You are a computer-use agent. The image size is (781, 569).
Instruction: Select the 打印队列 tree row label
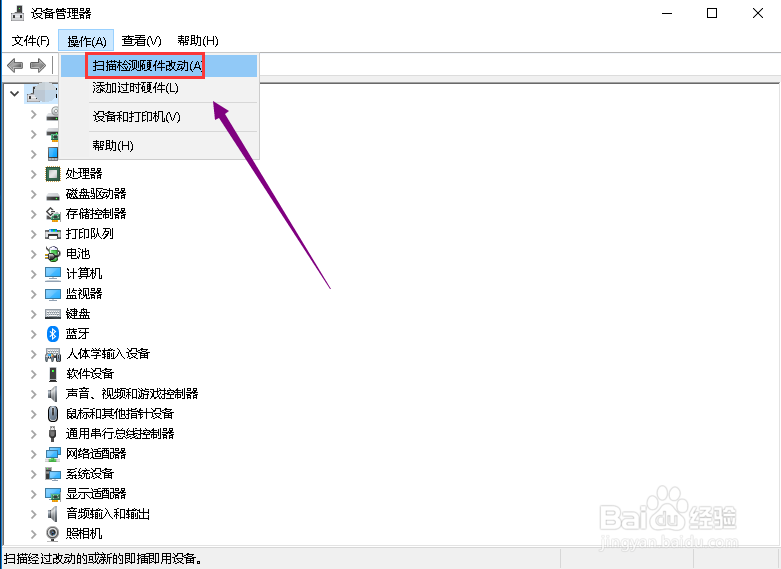[x=90, y=234]
